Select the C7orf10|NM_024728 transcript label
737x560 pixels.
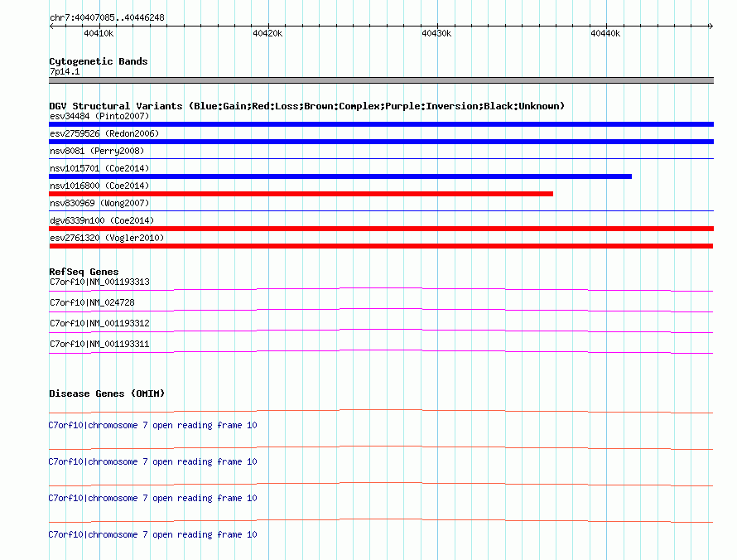tap(92, 303)
